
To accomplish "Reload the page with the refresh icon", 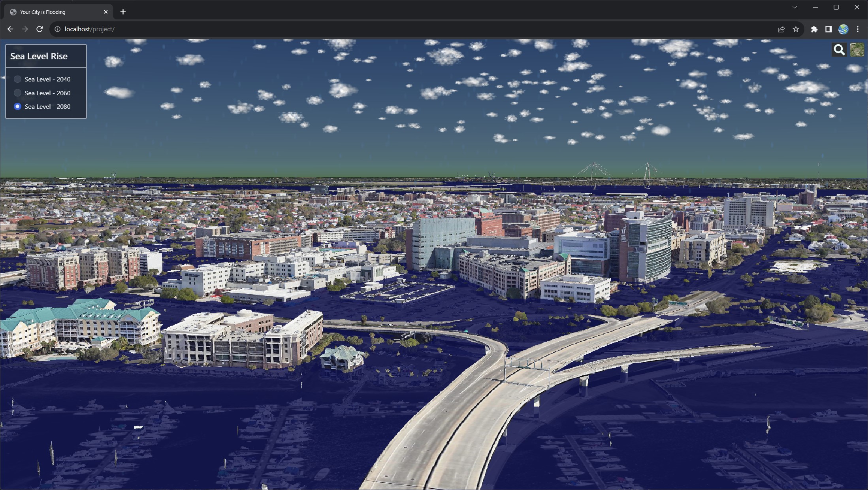I will (40, 29).
